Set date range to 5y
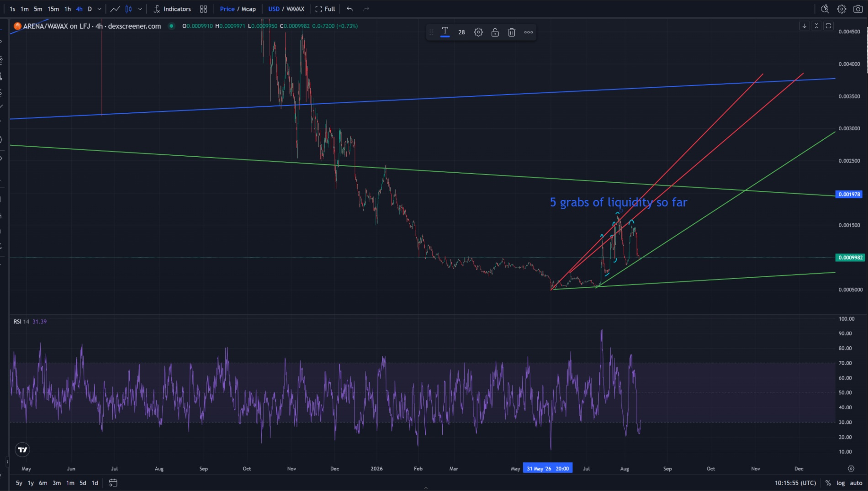Screen dimensions: 868x491 tap(19, 483)
